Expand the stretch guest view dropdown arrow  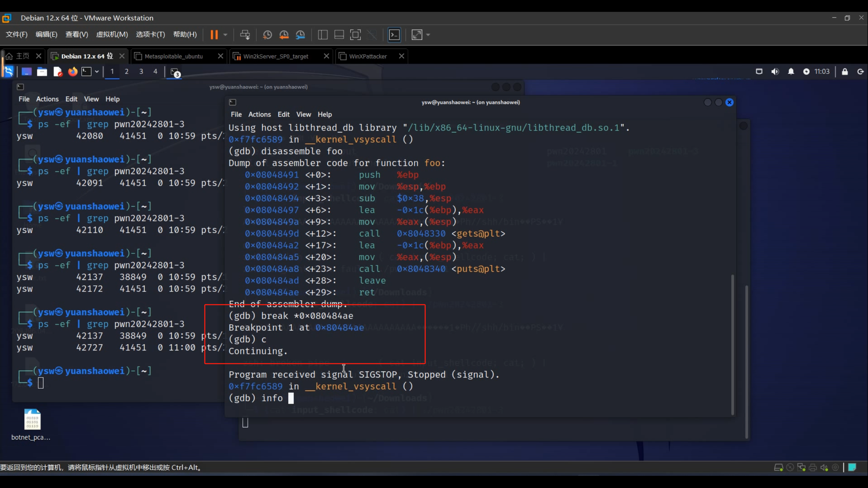click(428, 35)
